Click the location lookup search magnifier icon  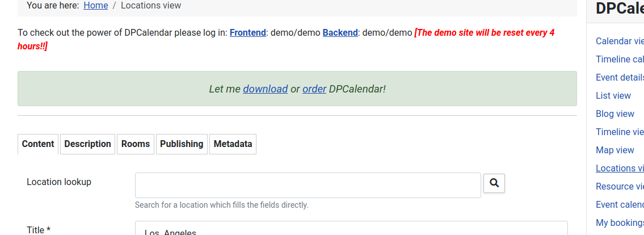pyautogui.click(x=494, y=183)
